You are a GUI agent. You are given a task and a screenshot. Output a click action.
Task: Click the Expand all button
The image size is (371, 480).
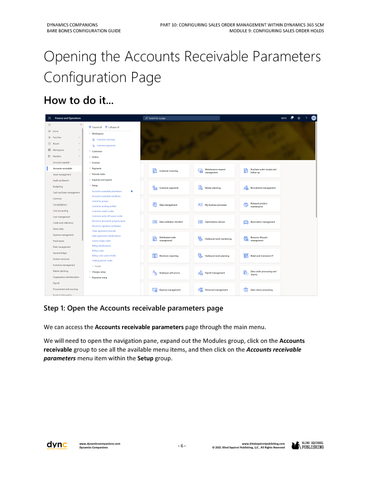tap(96, 127)
